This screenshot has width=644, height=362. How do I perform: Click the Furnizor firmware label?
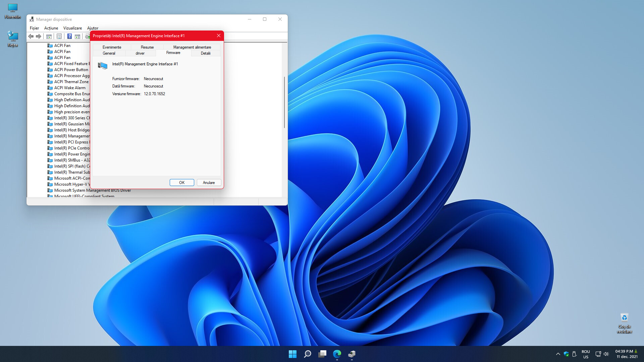click(126, 79)
